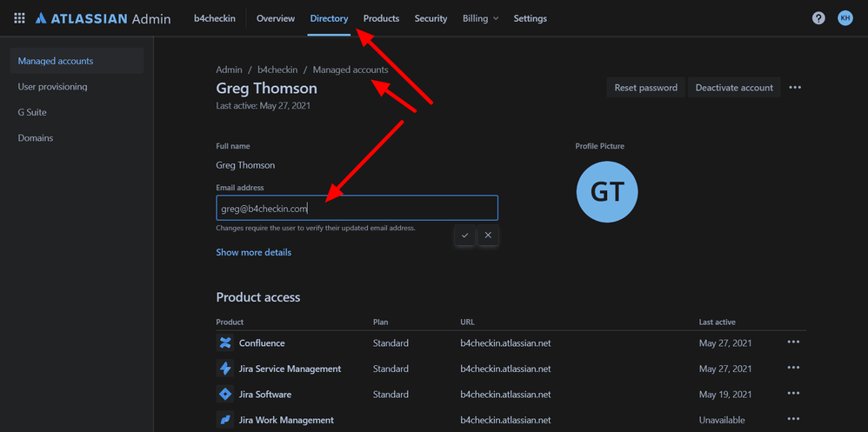Open the Products tab
Image resolution: width=868 pixels, height=432 pixels.
click(382, 18)
